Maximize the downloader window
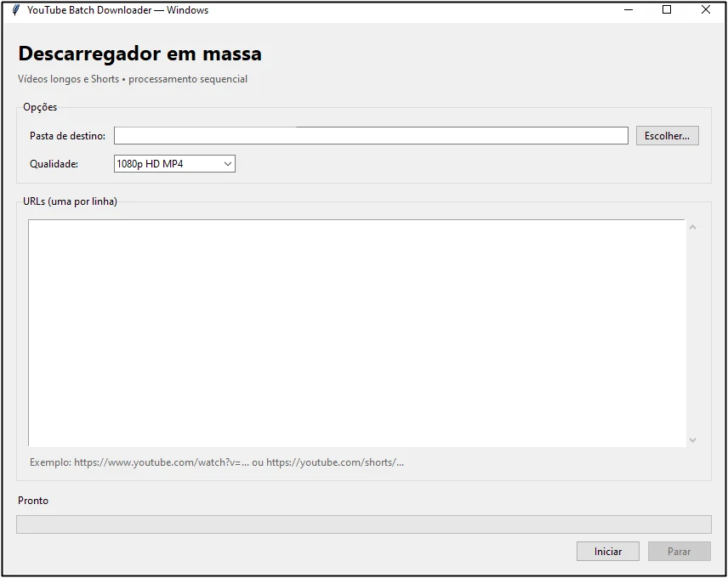728x578 pixels. 667,9
